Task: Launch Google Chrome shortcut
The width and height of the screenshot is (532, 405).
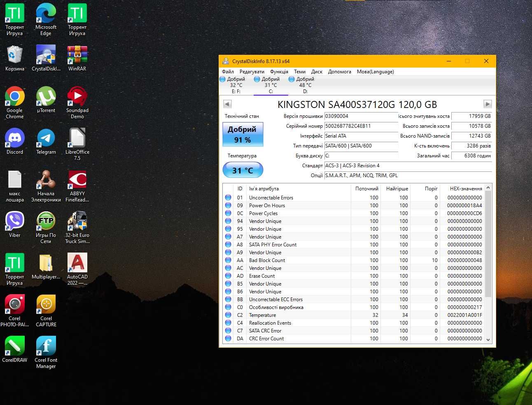Action: (15, 103)
